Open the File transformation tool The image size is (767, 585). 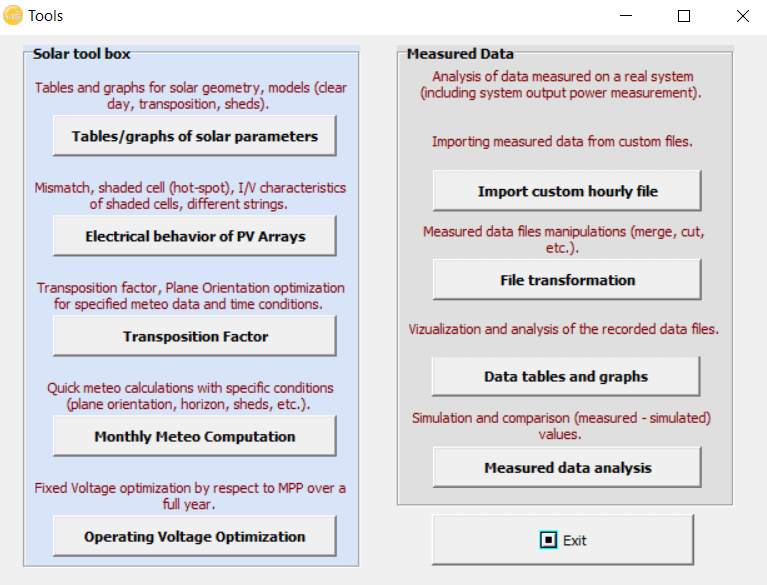click(x=567, y=280)
